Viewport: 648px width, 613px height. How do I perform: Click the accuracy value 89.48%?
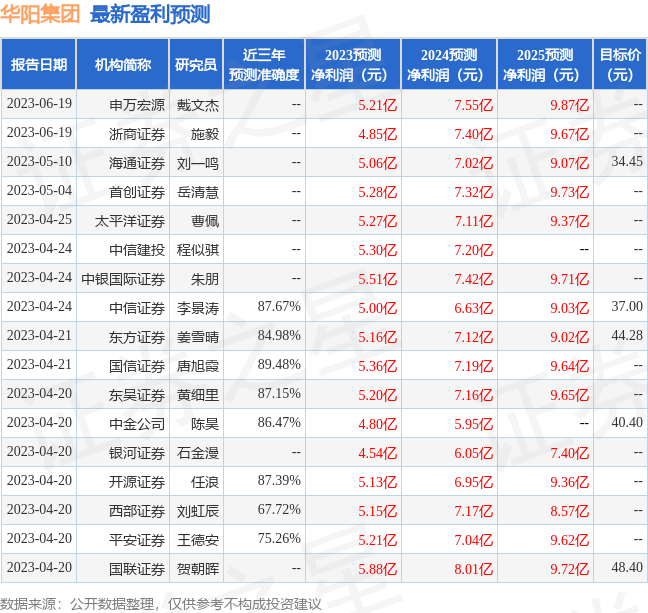pyautogui.click(x=279, y=364)
